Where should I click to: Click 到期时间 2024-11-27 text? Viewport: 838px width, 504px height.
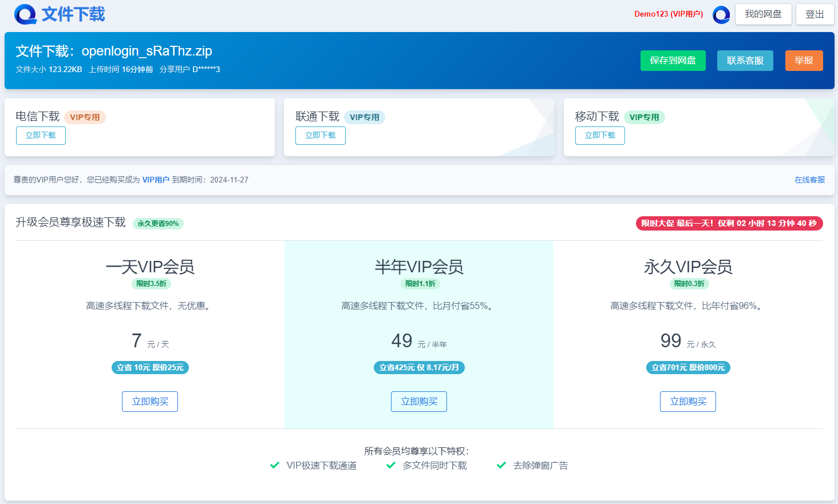[x=210, y=180]
